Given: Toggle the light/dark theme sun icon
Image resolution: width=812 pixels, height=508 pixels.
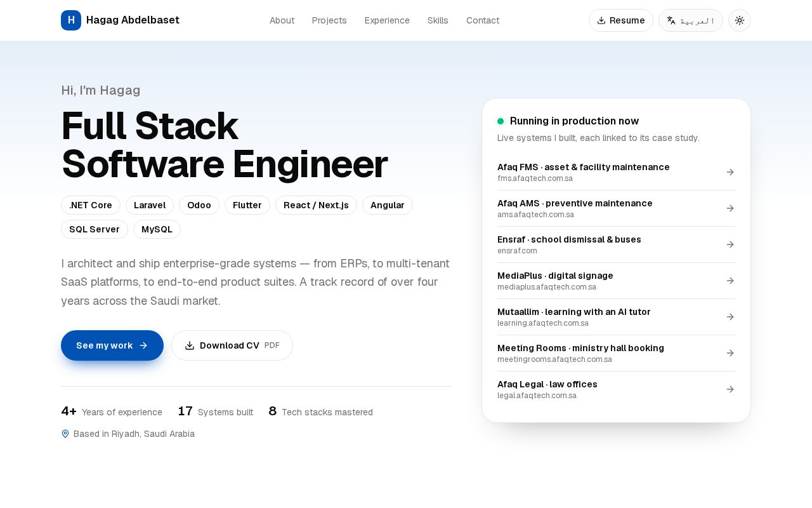Looking at the screenshot, I should coord(740,20).
